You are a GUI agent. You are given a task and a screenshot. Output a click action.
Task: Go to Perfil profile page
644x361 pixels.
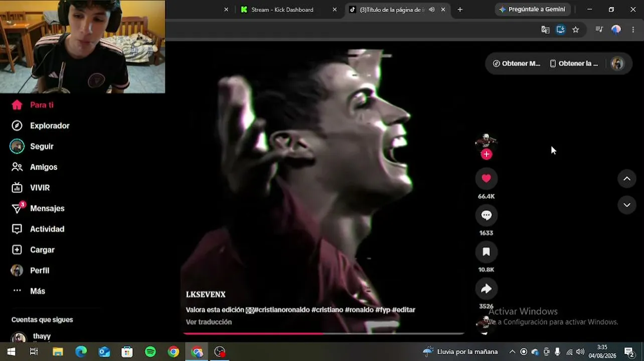pyautogui.click(x=30, y=270)
